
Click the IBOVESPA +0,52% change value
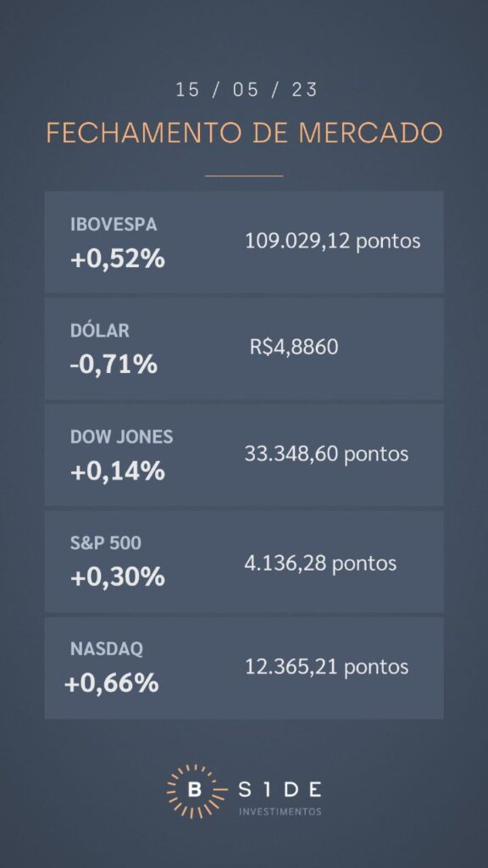tap(118, 259)
